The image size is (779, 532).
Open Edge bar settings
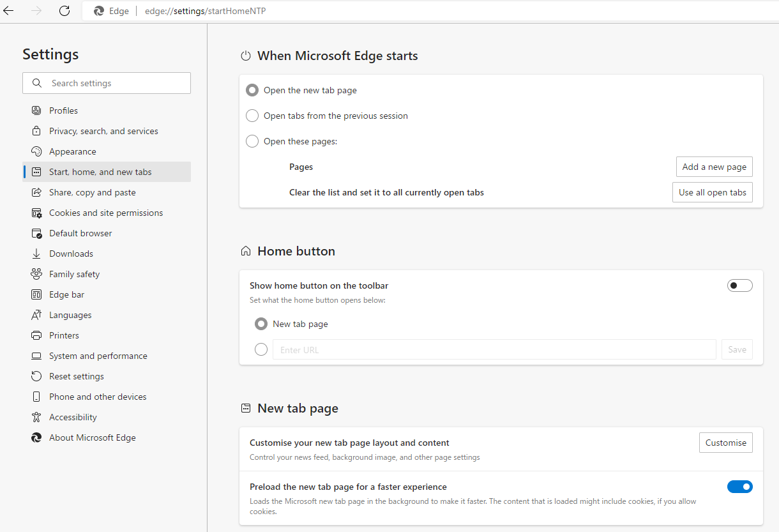point(107,294)
